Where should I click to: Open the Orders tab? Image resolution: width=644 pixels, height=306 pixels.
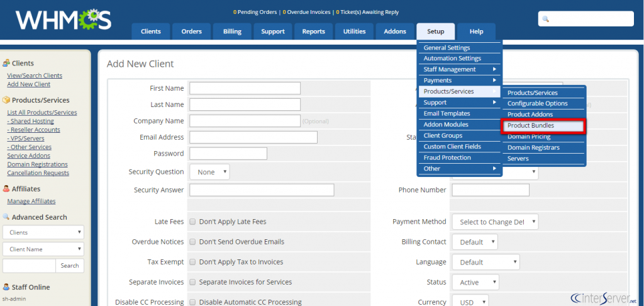tap(191, 31)
